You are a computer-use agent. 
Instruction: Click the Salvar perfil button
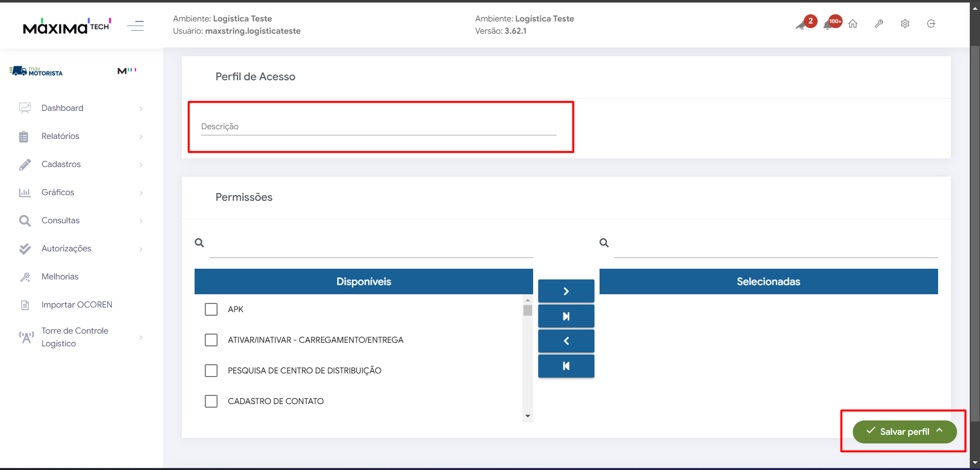tap(904, 432)
